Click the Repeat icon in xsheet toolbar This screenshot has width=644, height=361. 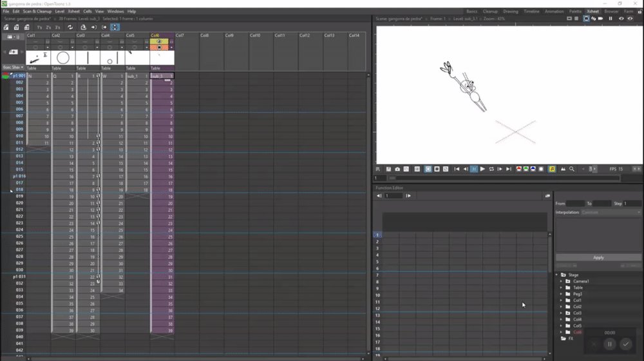click(x=70, y=27)
